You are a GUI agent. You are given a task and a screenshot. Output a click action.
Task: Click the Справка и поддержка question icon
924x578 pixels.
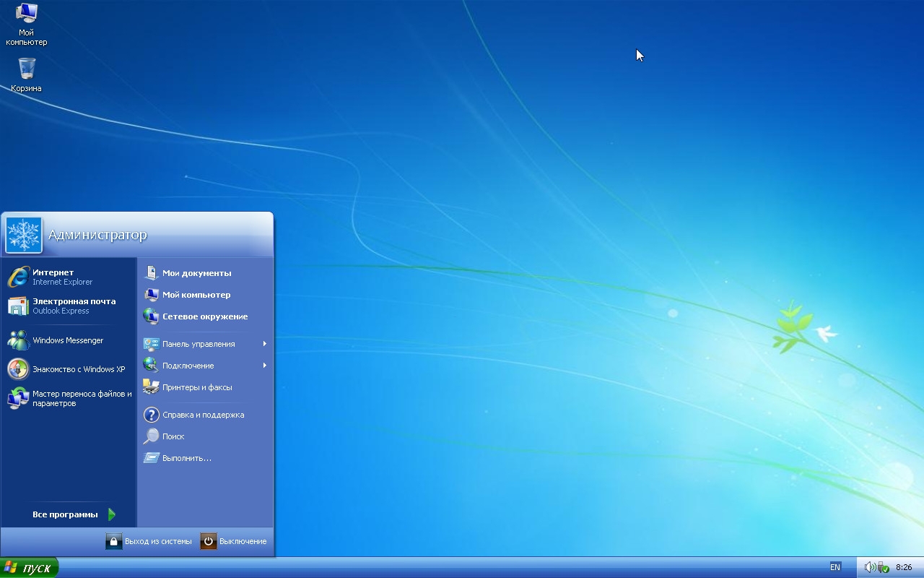click(151, 415)
